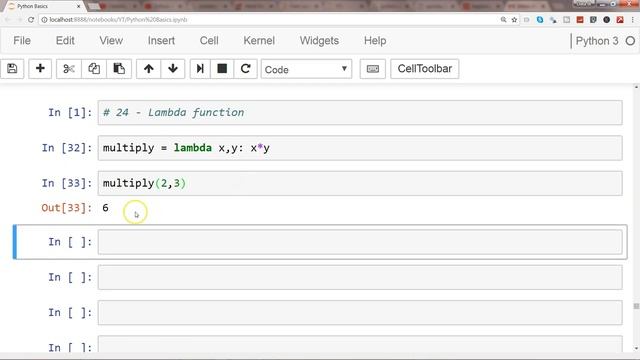Open the Cell menu
640x360 pixels.
(209, 41)
